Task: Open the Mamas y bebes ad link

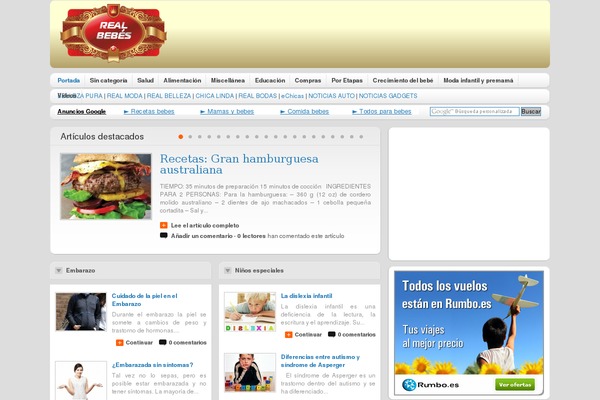Action: 227,111
